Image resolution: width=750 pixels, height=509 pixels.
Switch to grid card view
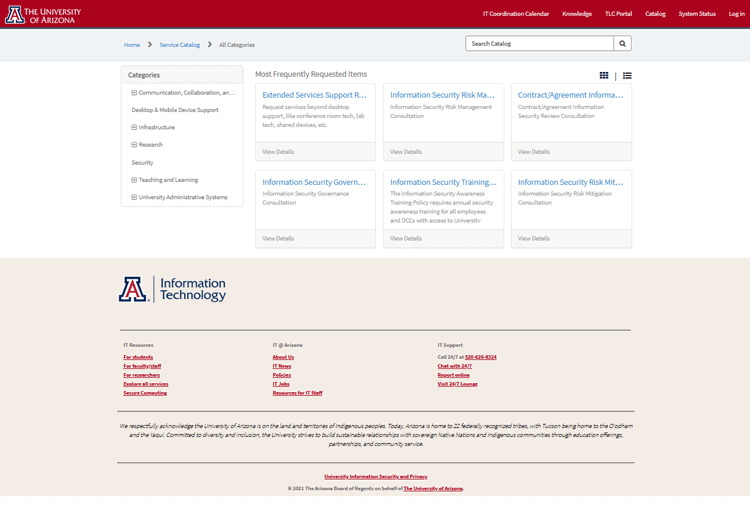coord(604,75)
